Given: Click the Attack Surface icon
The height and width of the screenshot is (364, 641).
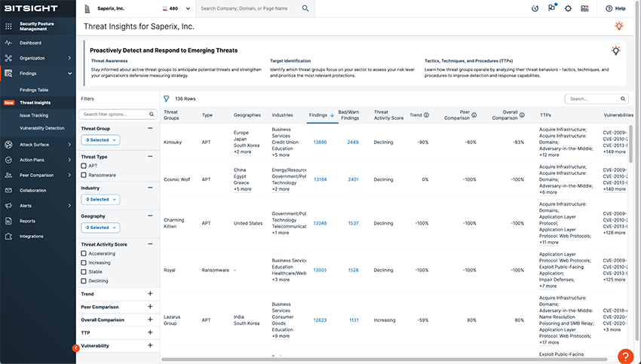Looking at the screenshot, I should click(8, 145).
